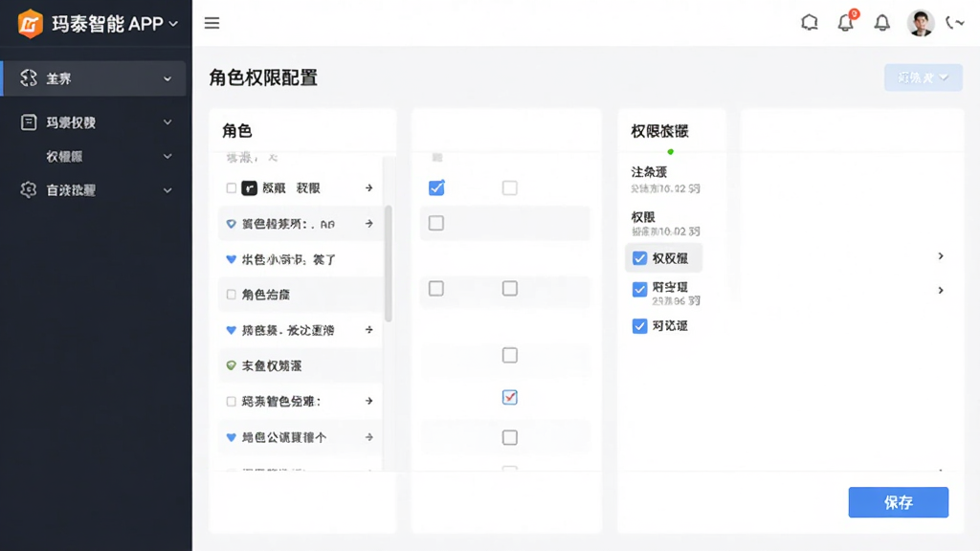Click the 保存 save button
Viewport: 980px width, 551px height.
pos(898,502)
